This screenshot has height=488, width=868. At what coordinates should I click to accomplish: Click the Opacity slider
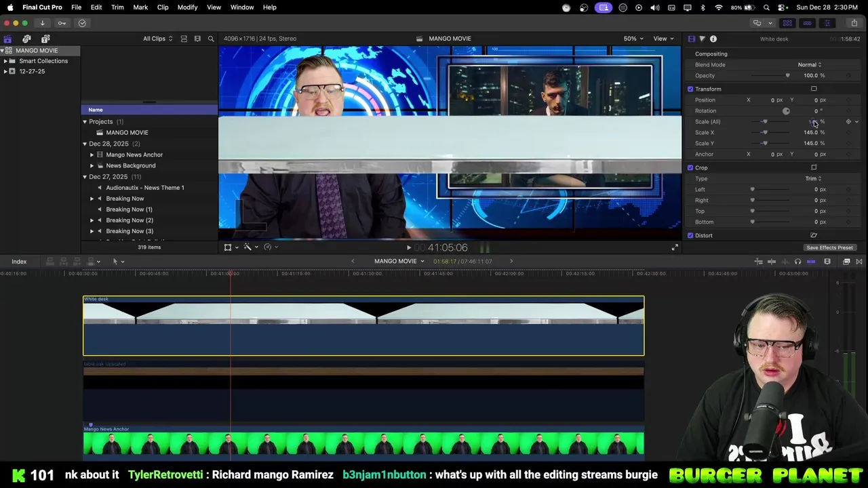770,75
